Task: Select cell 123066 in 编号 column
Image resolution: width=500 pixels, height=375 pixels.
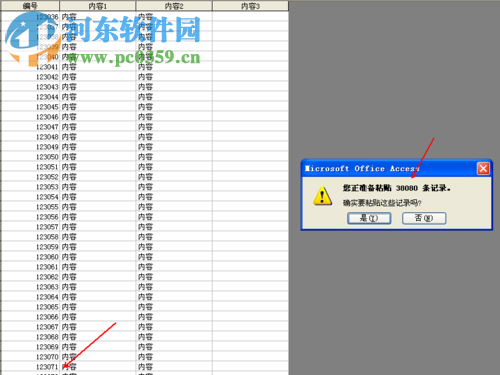Action: [31, 317]
